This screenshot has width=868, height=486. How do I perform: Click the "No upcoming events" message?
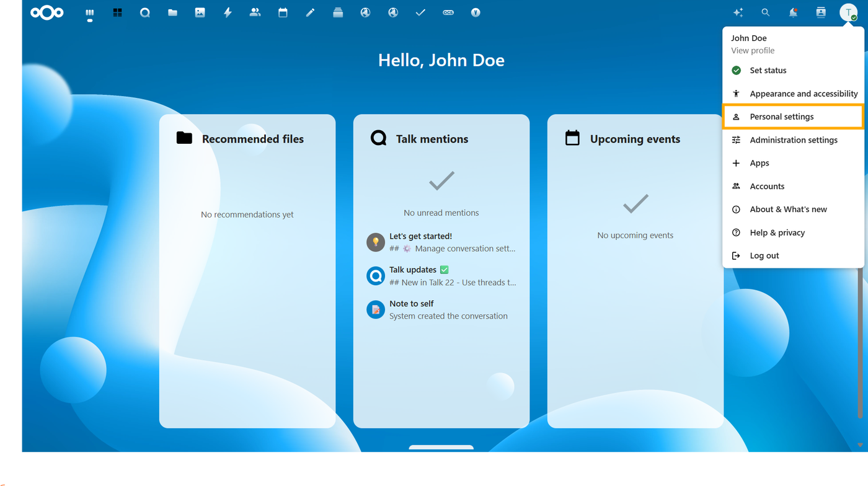(x=635, y=235)
